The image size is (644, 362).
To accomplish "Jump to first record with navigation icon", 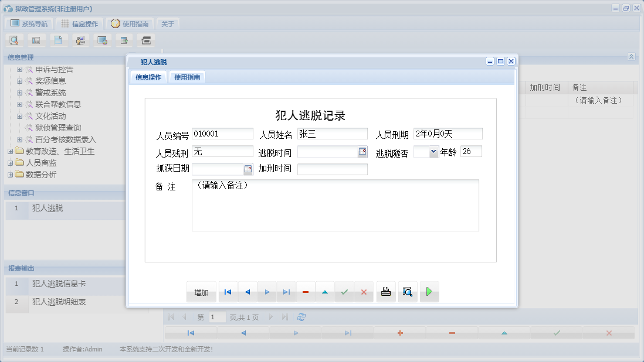I will point(228,291).
